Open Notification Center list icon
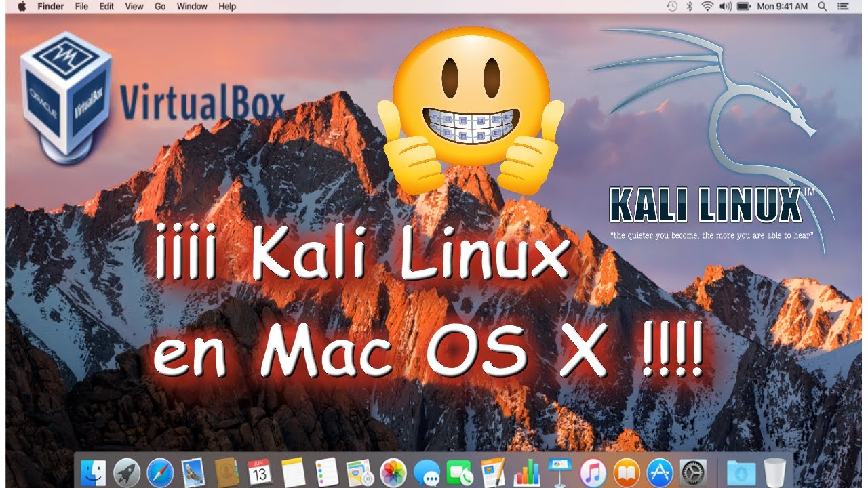The height and width of the screenshot is (488, 868). pos(844,6)
